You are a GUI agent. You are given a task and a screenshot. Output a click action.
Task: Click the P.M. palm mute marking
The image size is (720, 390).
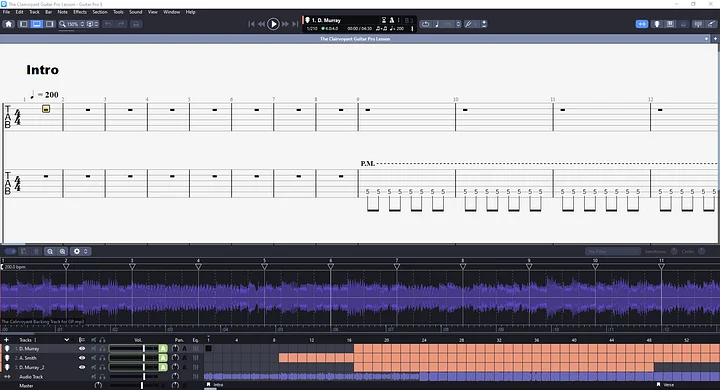[x=367, y=163]
